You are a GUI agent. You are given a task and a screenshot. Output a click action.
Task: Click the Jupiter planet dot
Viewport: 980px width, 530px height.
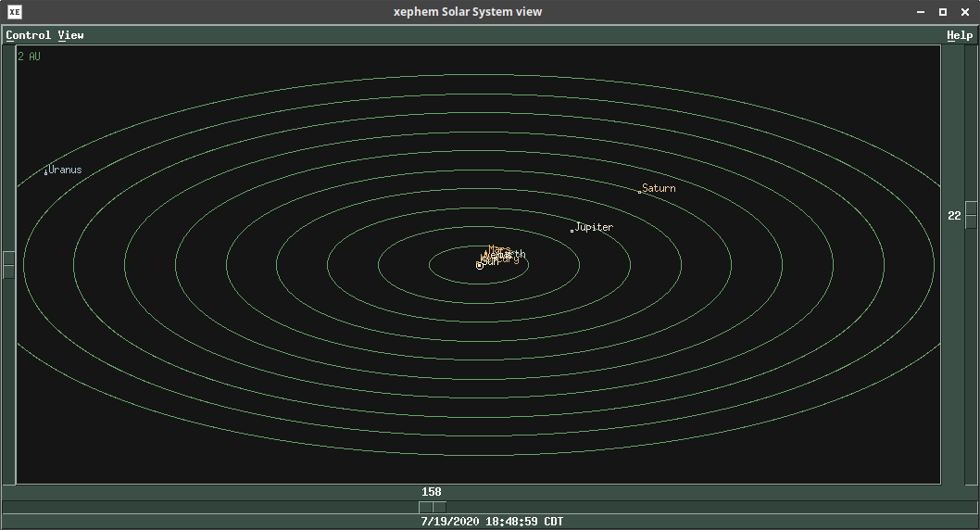572,231
